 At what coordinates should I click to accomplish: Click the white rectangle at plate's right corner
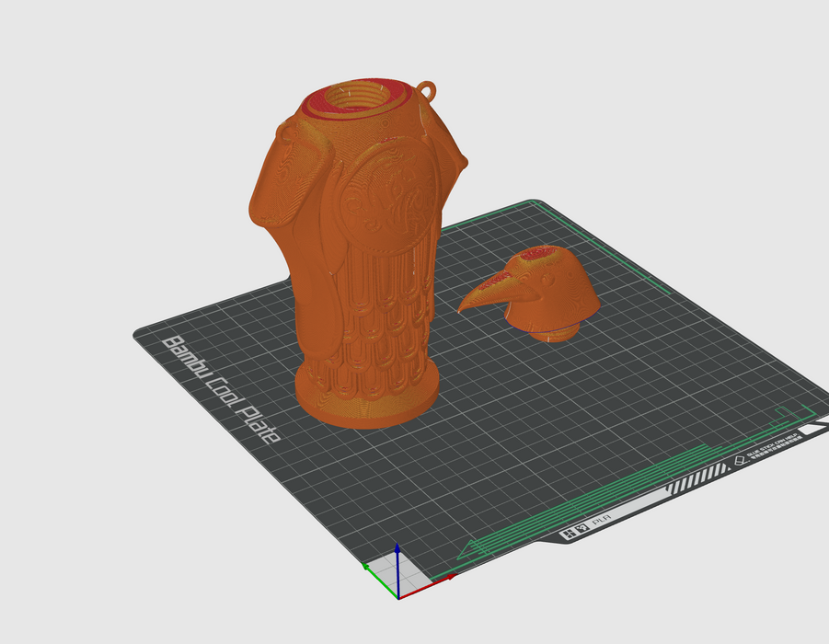point(814,429)
